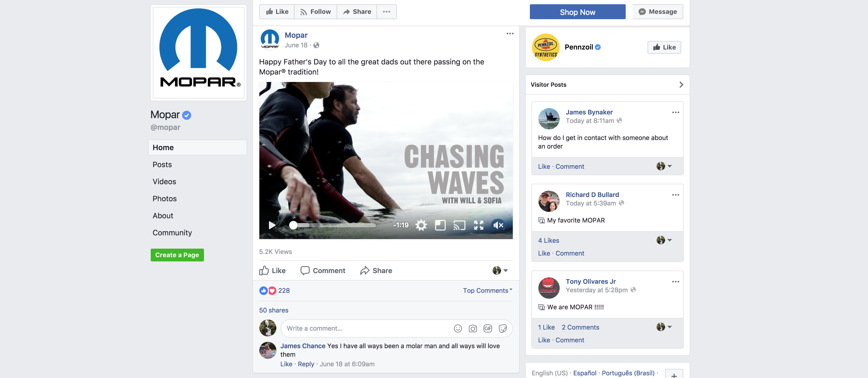Expand the Visitor Posts section chevron

[681, 85]
